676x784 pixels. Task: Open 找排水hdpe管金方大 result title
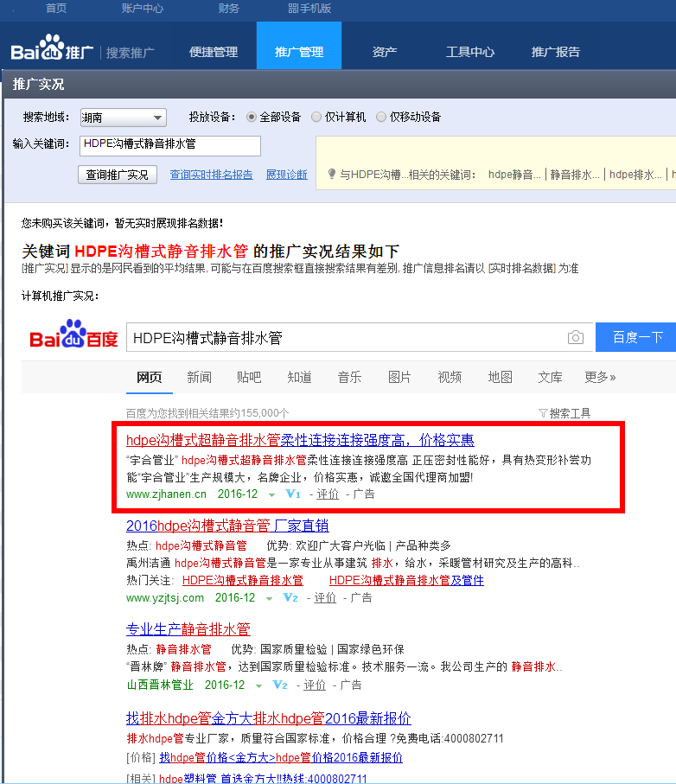(x=269, y=718)
